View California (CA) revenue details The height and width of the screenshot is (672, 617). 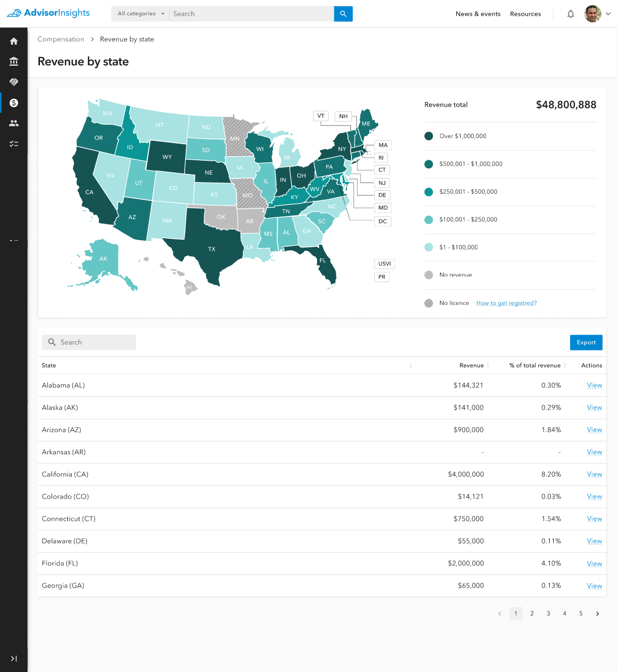[594, 474]
